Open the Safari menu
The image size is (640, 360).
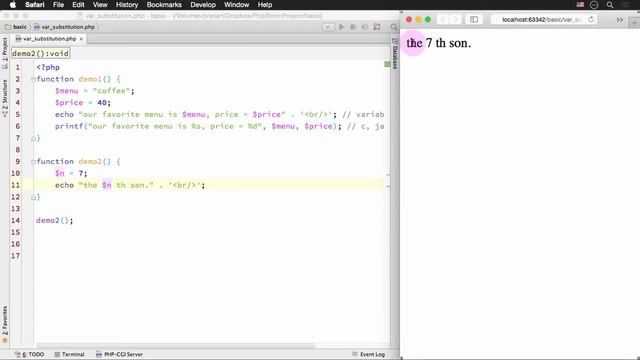(x=35, y=5)
